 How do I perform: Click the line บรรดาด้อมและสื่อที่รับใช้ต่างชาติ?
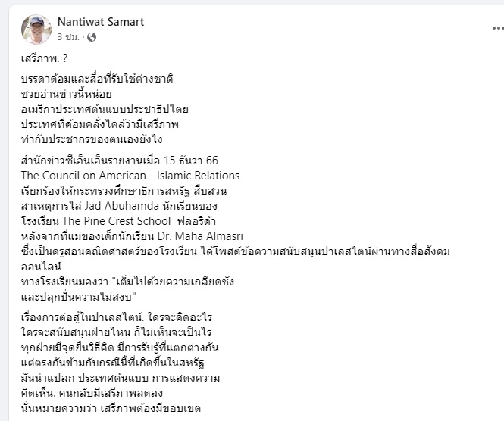[97, 79]
